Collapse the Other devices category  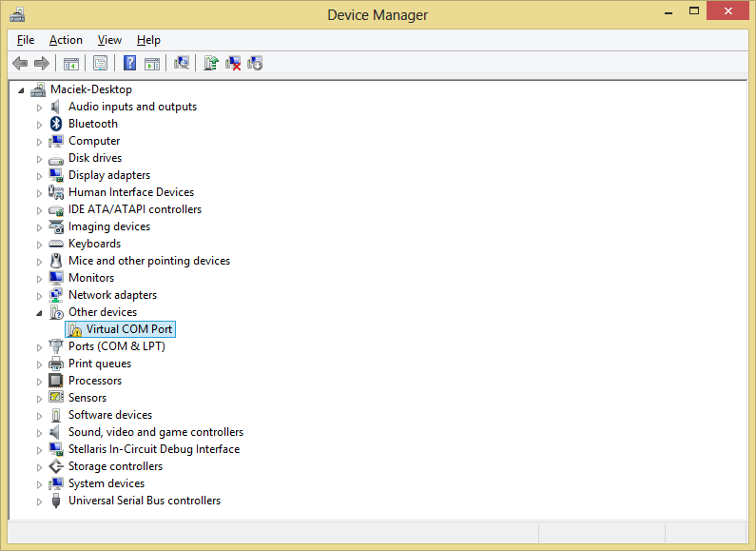tap(40, 312)
